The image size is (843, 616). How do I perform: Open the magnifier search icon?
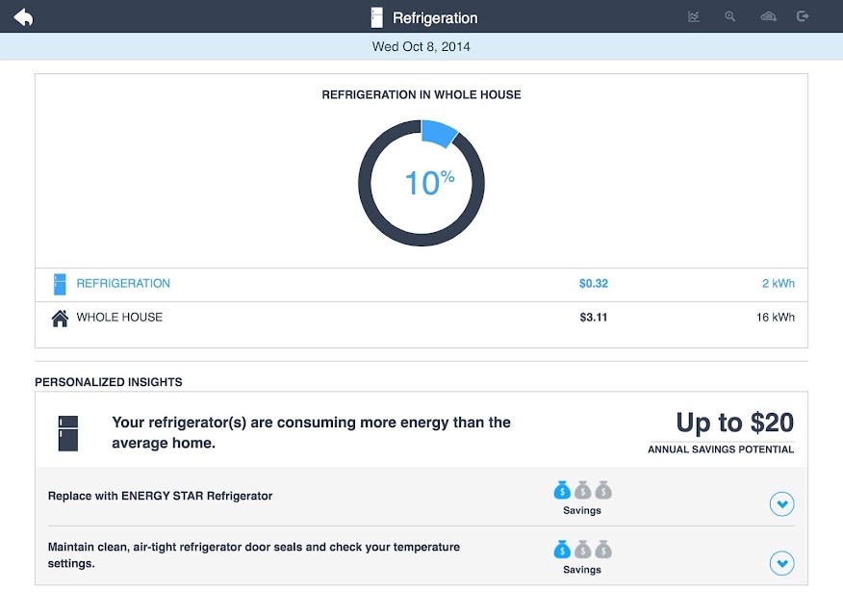[729, 16]
